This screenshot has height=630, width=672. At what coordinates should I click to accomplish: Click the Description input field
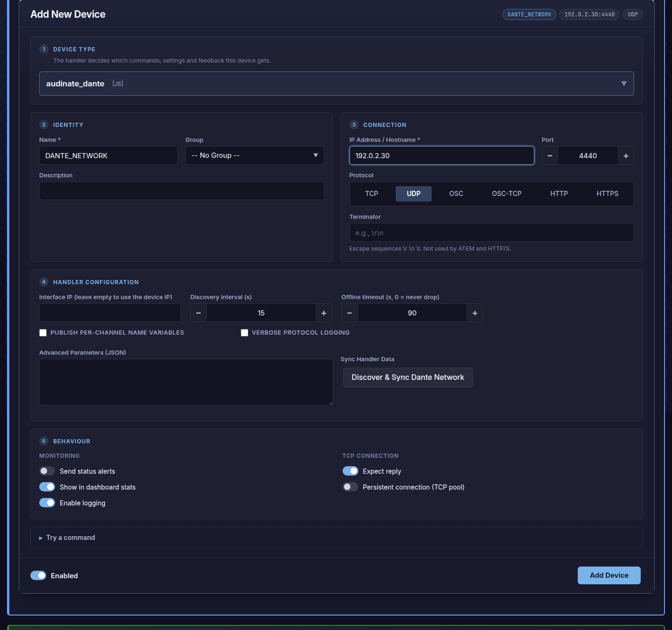(182, 191)
